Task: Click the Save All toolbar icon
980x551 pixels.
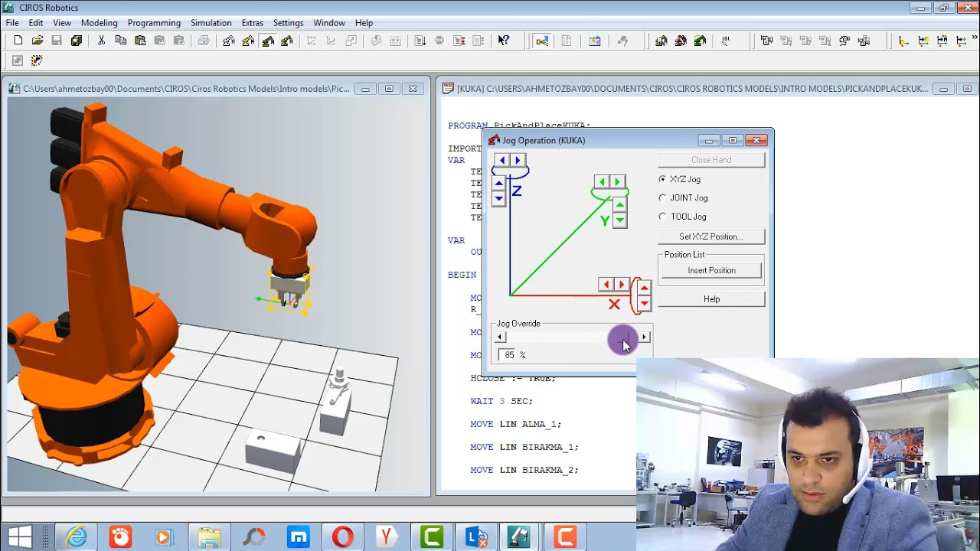Action: tap(76, 41)
